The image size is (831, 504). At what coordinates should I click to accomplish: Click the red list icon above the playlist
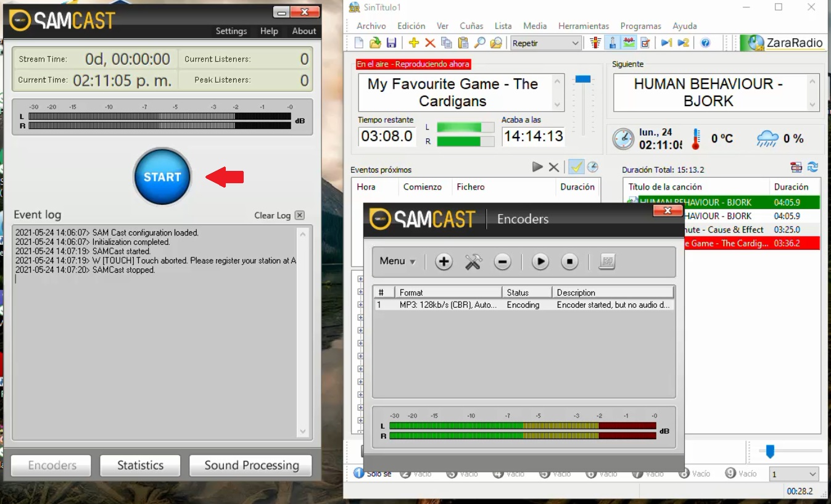[796, 167]
